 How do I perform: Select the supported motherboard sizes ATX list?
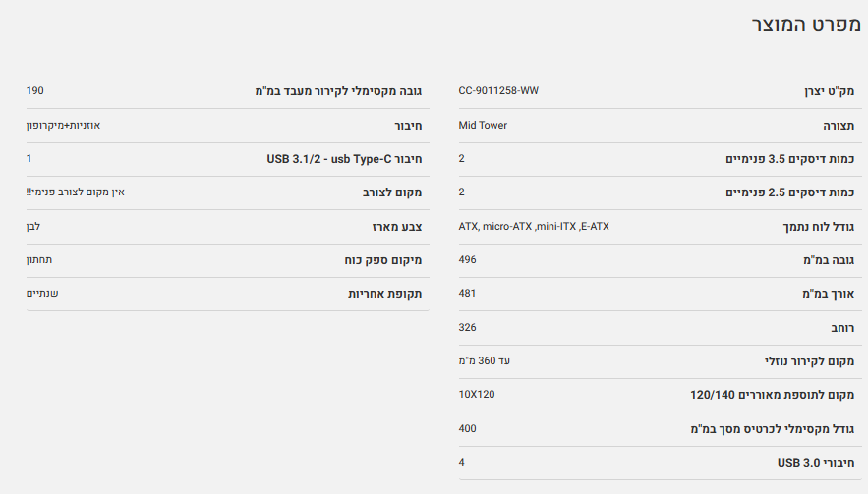click(x=534, y=226)
